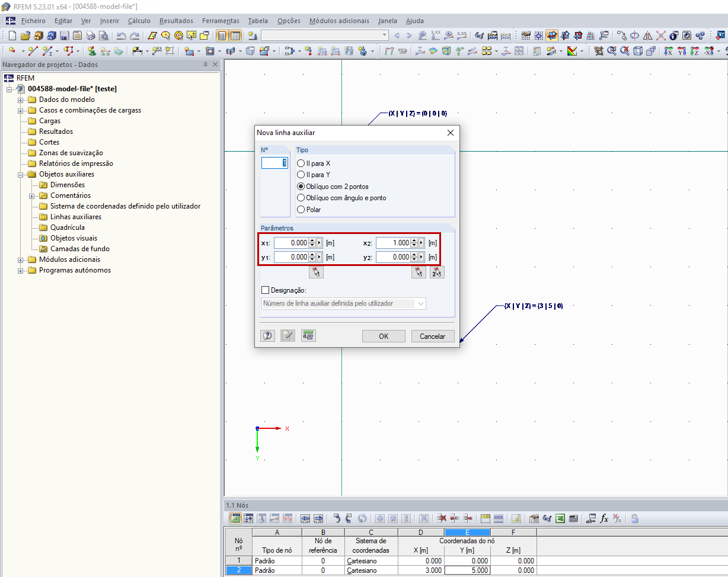
Task: Open the Ajuda menu
Action: coord(415,21)
